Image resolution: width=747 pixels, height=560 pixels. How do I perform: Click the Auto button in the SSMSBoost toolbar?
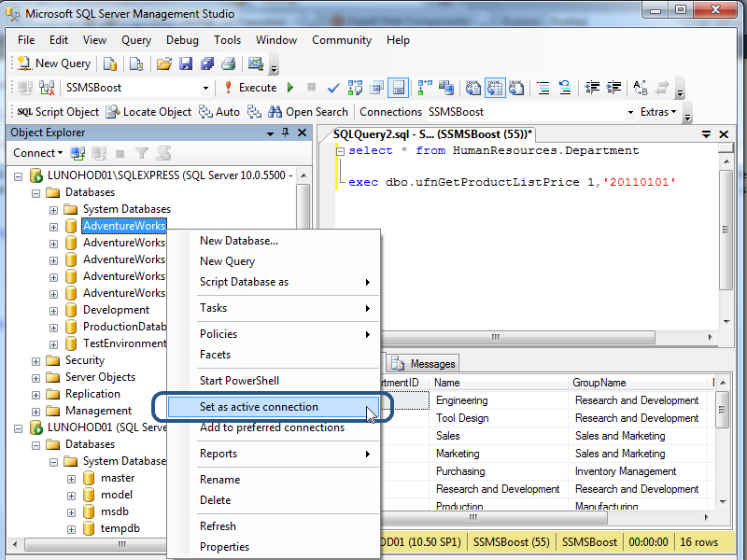(219, 112)
